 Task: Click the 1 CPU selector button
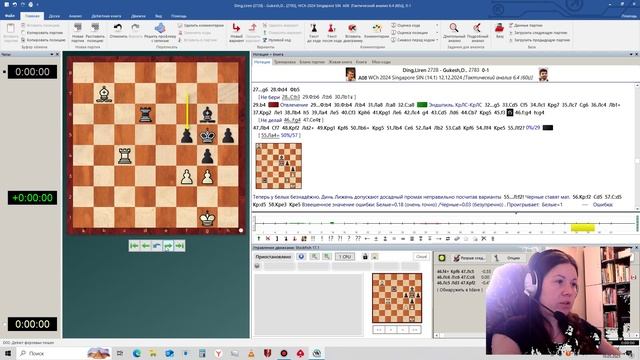(x=345, y=257)
